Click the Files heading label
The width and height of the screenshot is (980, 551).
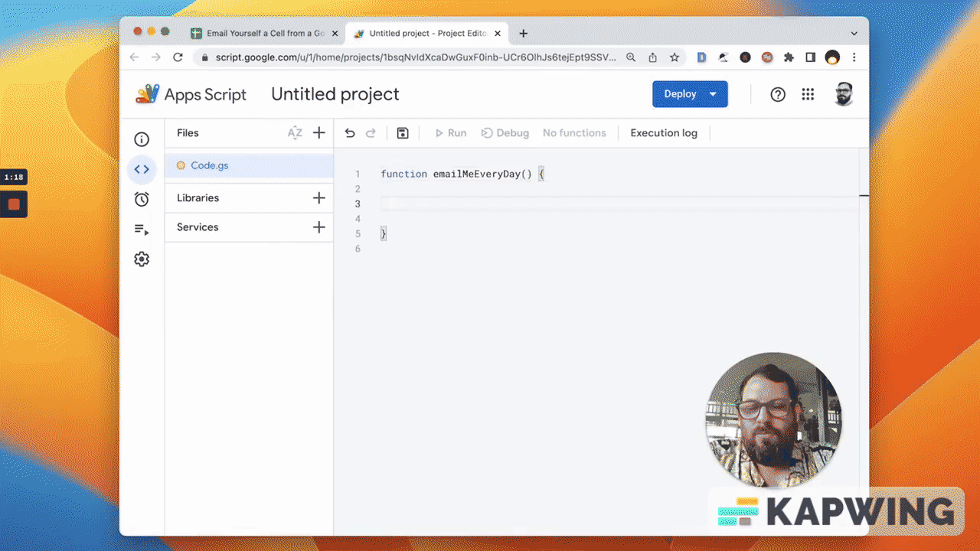188,133
